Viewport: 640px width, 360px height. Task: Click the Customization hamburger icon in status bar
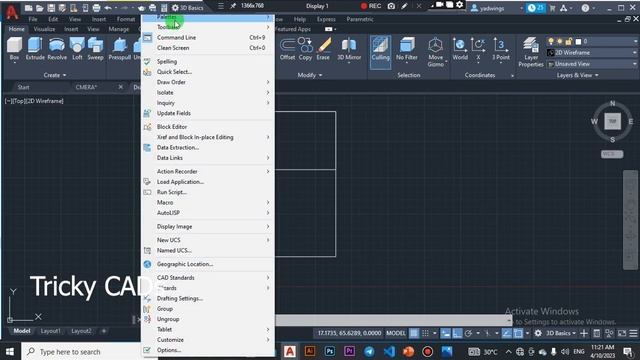click(633, 333)
